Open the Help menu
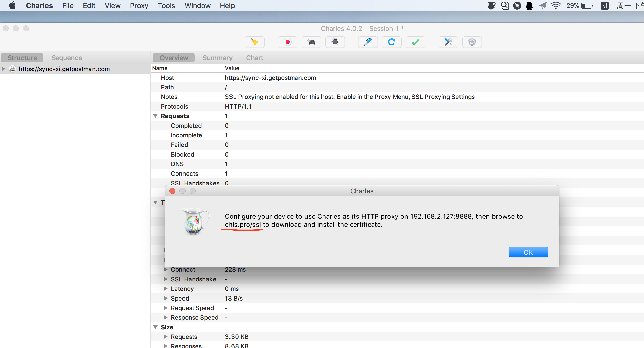Image resolution: width=644 pixels, height=348 pixels. [227, 6]
